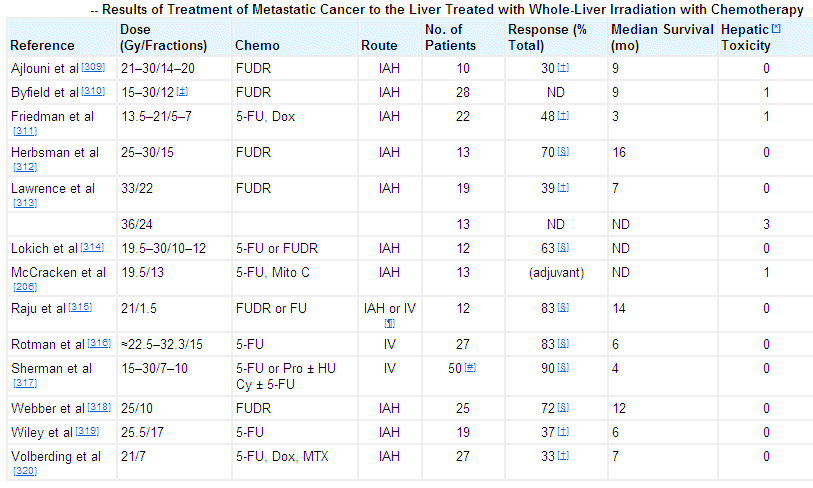Open footnote marker in Hepatic Toxicity header
Image resolution: width=813 pixels, height=488 pixels.
pyautogui.click(x=776, y=29)
